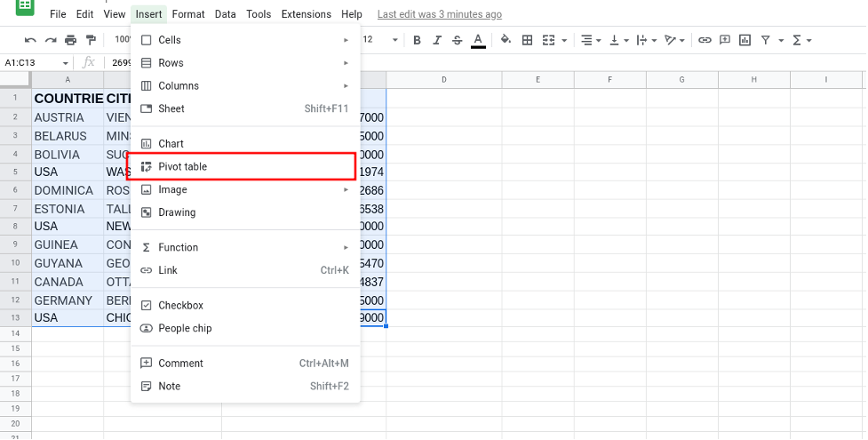Image resolution: width=868 pixels, height=440 pixels.
Task: Click cell containing GERMANY
Action: (x=68, y=300)
